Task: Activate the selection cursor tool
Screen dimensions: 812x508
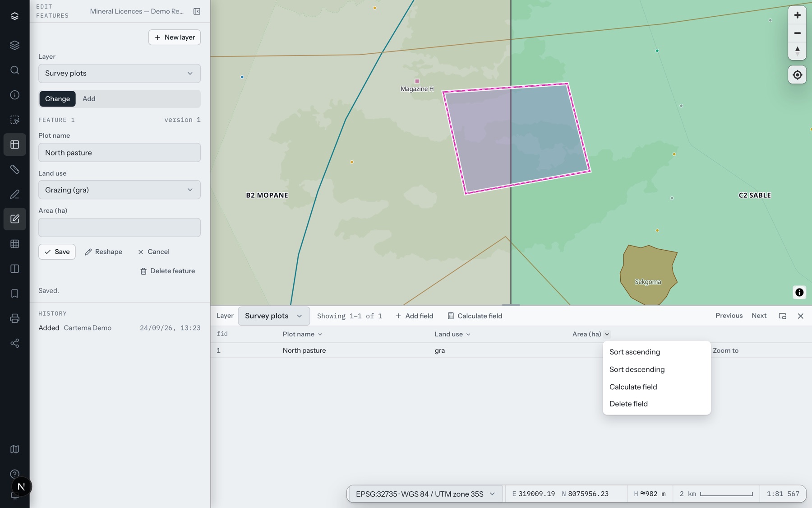Action: pos(14,120)
